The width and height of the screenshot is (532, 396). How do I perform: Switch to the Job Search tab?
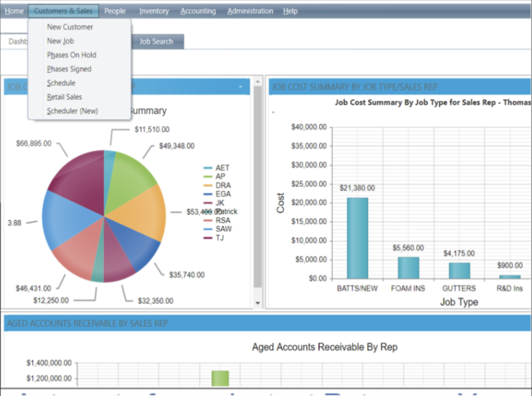tap(156, 41)
